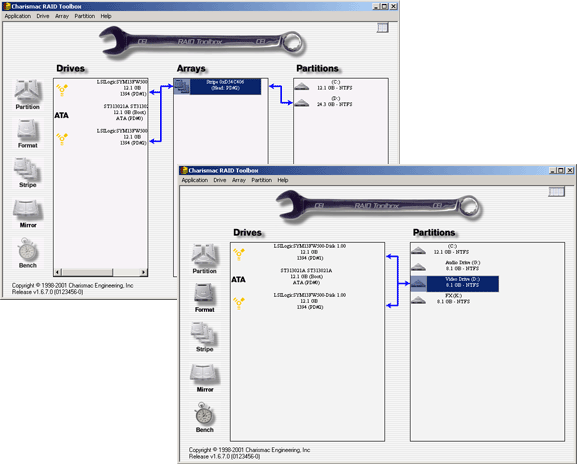Click back window title bar app icon

click(x=7, y=6)
